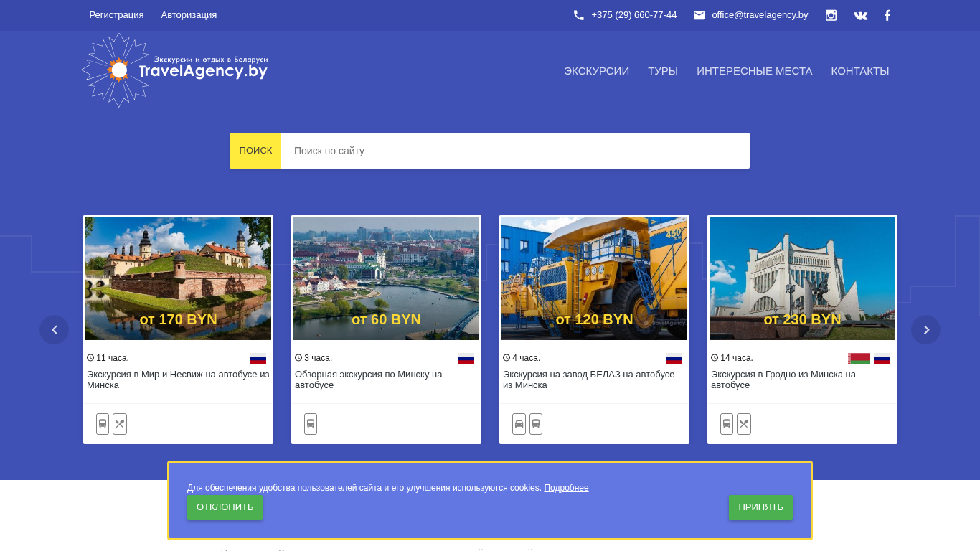The height and width of the screenshot is (551, 980).
Task: Open the Авторизация link
Action: click(189, 15)
